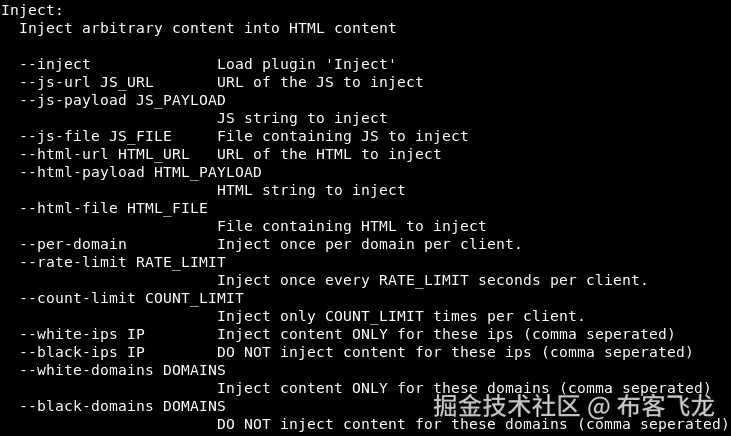This screenshot has width=731, height=436.
Task: Click the --html-payload HTML_PAYLOAD option
Action: (x=140, y=172)
